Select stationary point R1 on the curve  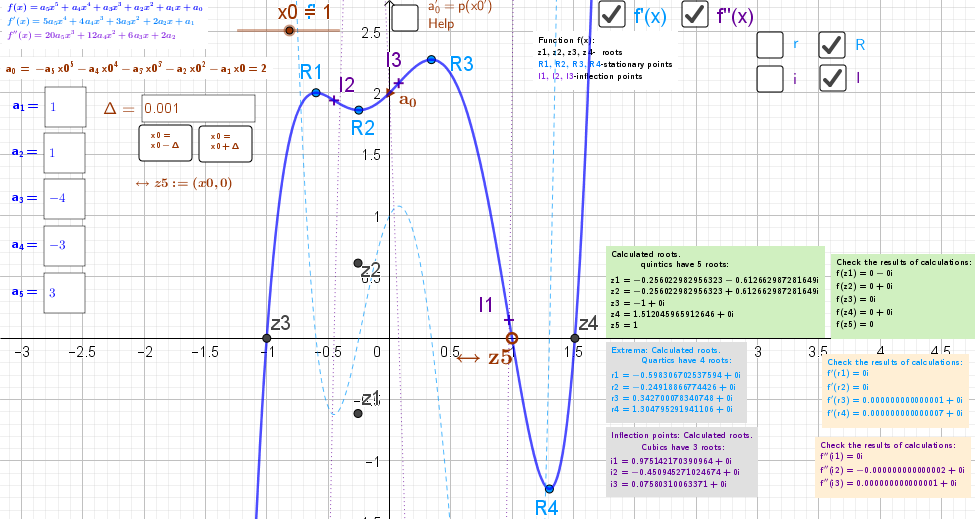[x=316, y=93]
